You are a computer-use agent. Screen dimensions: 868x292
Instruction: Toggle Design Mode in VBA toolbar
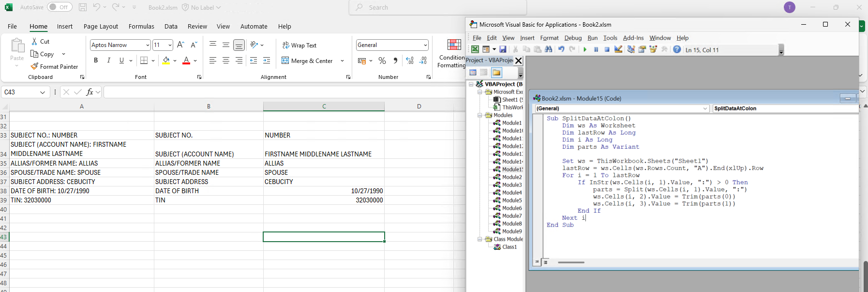(x=618, y=49)
